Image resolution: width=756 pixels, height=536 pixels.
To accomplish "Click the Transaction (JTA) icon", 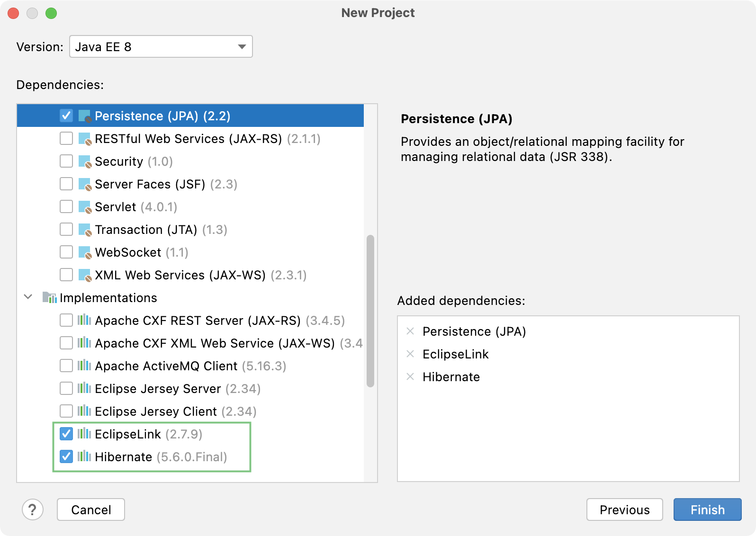I will [x=85, y=230].
